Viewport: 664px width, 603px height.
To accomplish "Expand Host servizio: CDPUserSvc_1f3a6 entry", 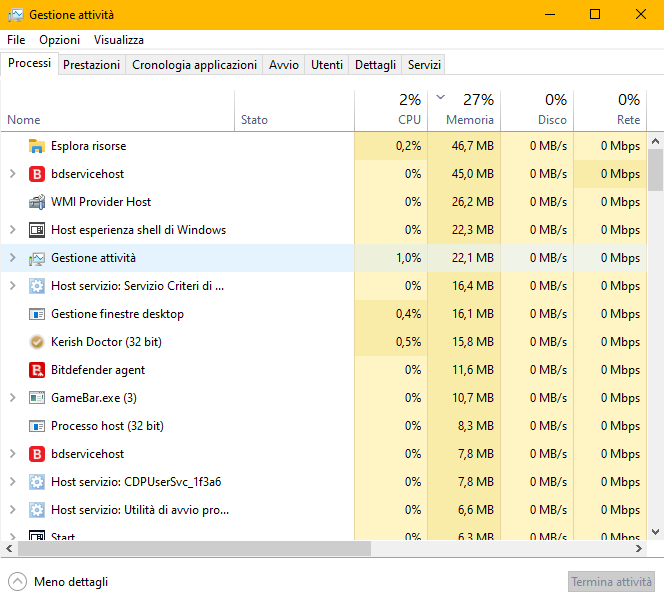I will [x=12, y=482].
